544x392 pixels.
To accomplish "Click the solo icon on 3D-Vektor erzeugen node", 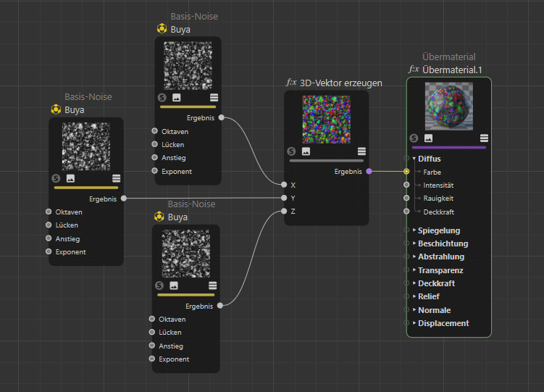I will pyautogui.click(x=291, y=151).
